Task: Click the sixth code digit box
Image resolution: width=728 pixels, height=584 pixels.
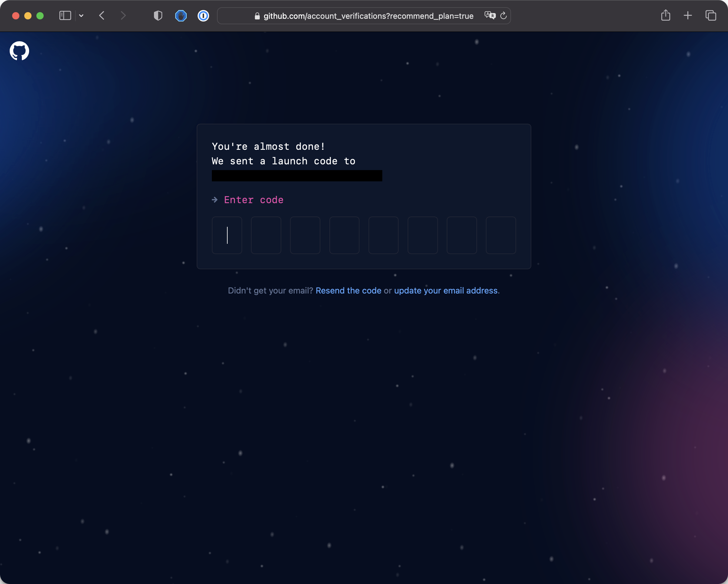Action: pos(422,235)
